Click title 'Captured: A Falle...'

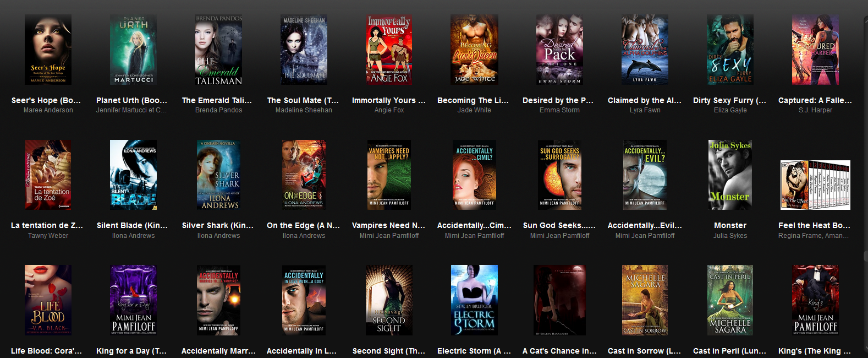[815, 100]
